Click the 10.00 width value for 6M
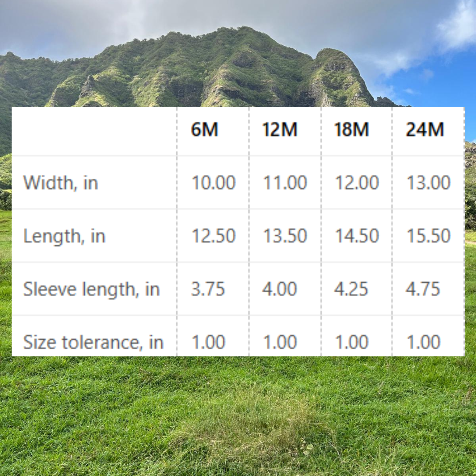The height and width of the screenshot is (476, 476). (213, 183)
